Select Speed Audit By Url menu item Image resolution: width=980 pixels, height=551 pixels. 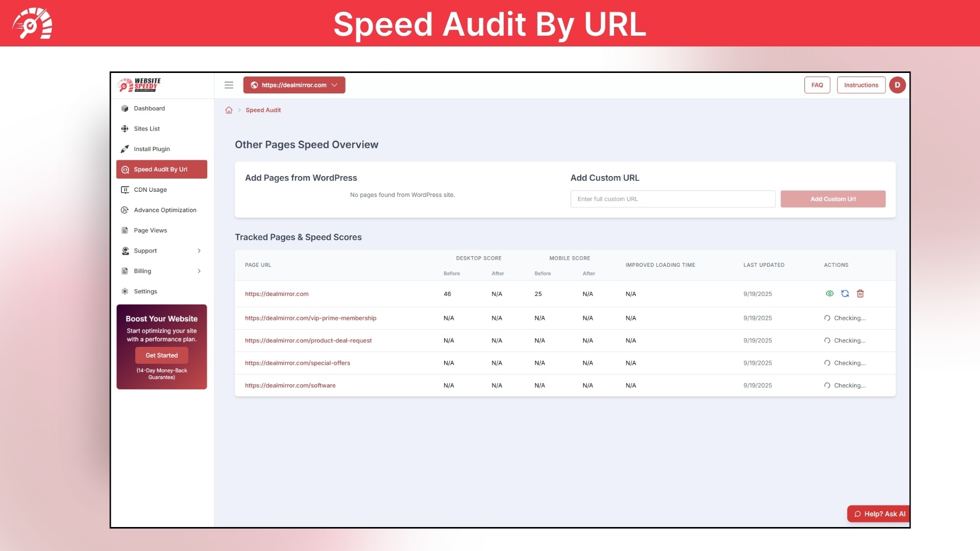pos(160,169)
